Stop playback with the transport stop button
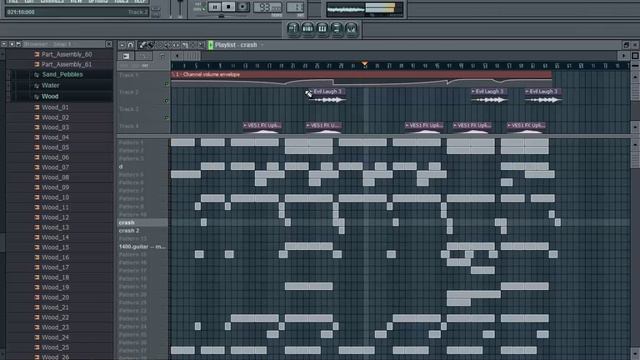The width and height of the screenshot is (640, 360). pyautogui.click(x=229, y=7)
